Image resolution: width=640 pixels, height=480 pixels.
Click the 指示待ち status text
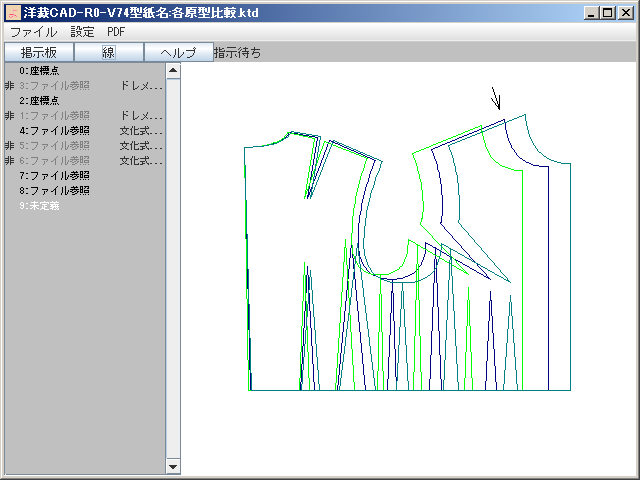[237, 53]
